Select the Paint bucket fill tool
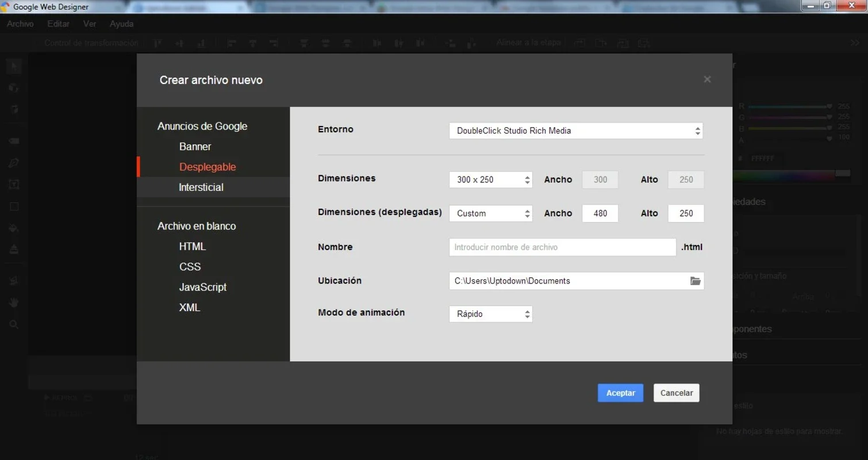Image resolution: width=868 pixels, height=460 pixels. [x=14, y=228]
